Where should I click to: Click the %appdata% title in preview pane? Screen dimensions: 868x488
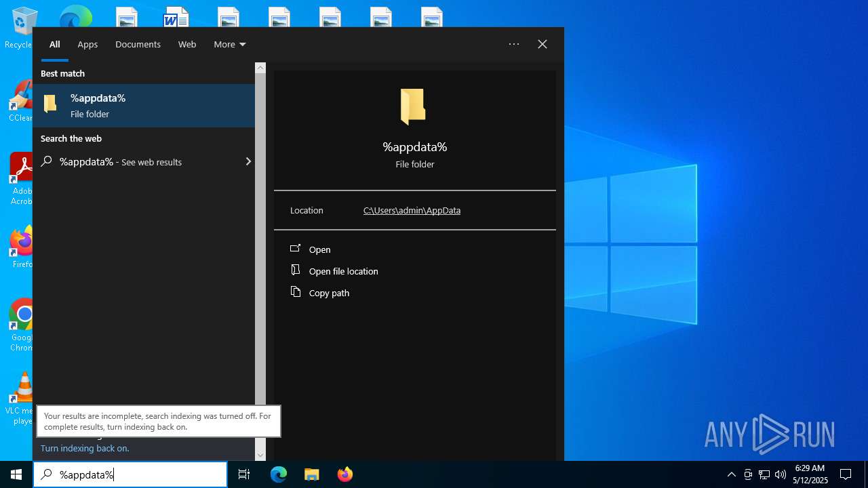coord(415,147)
